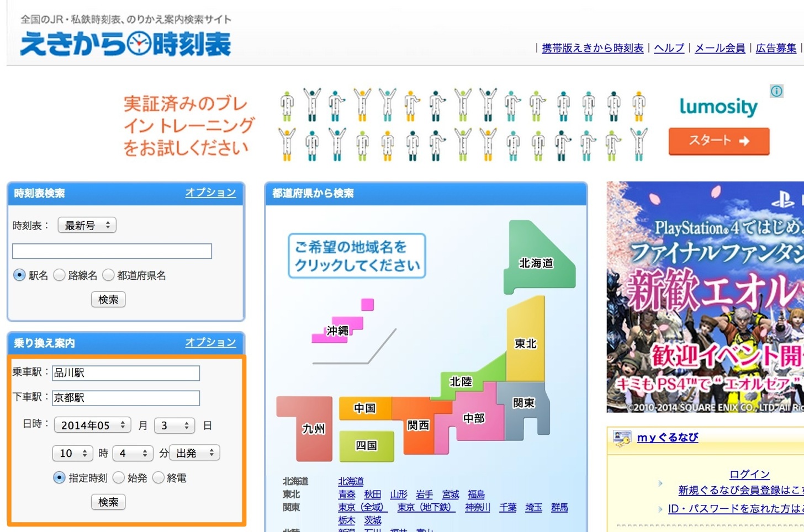Click the 神奈川 prefecture link
Image resolution: width=804 pixels, height=532 pixels.
(x=477, y=507)
